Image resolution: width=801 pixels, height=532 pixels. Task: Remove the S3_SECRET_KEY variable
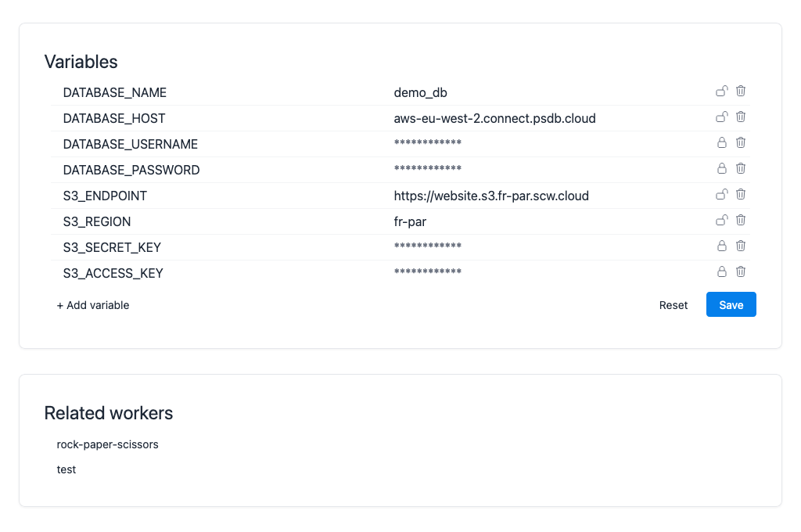[x=741, y=246]
